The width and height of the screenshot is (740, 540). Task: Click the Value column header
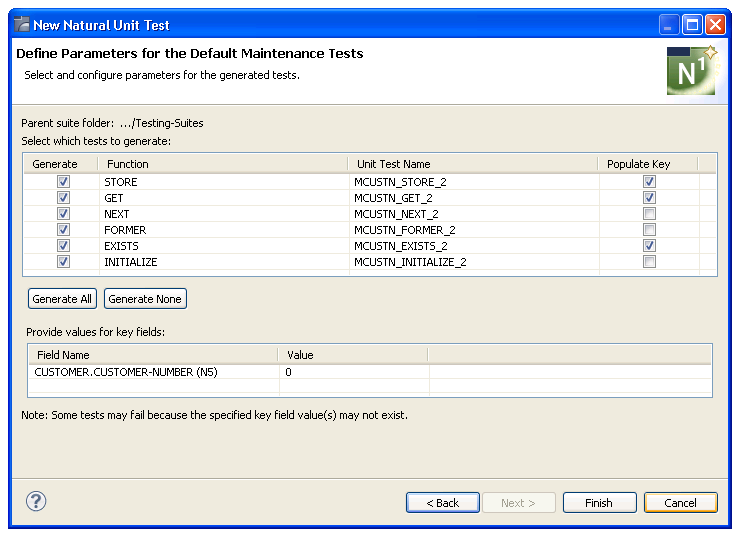pyautogui.click(x=353, y=354)
